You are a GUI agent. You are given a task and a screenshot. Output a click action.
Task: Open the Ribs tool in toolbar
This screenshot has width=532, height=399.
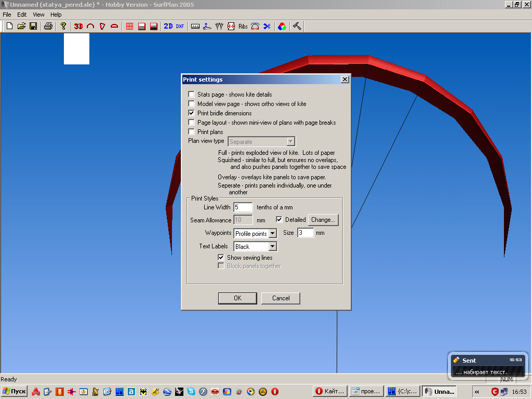point(243,26)
